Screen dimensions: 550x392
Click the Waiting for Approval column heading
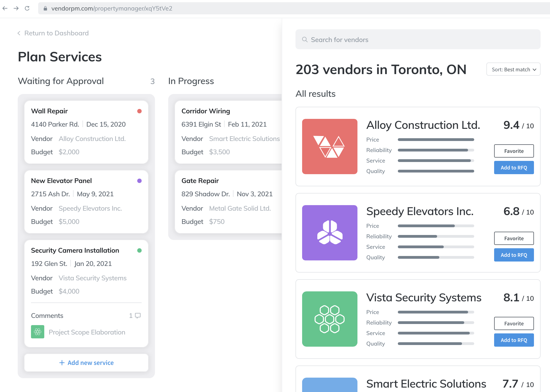(61, 81)
